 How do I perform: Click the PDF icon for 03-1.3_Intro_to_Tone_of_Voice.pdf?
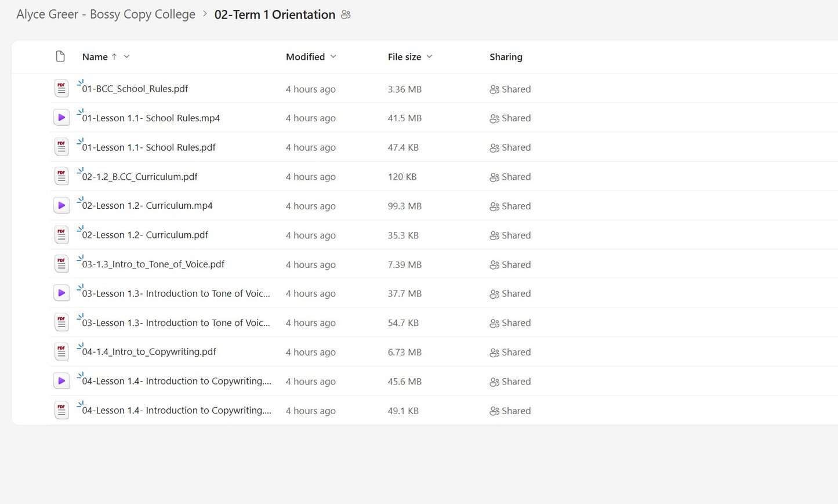tap(61, 264)
